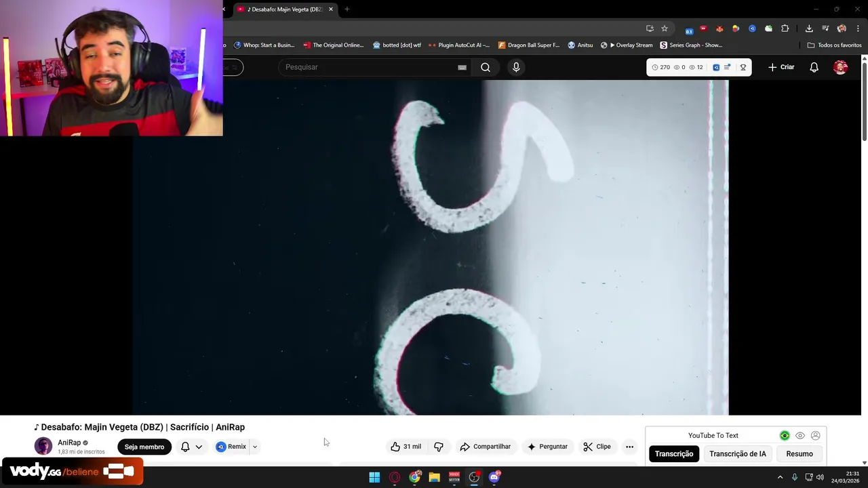Open the Chrome profile picture
Screen dimensions: 868x488
(842, 28)
